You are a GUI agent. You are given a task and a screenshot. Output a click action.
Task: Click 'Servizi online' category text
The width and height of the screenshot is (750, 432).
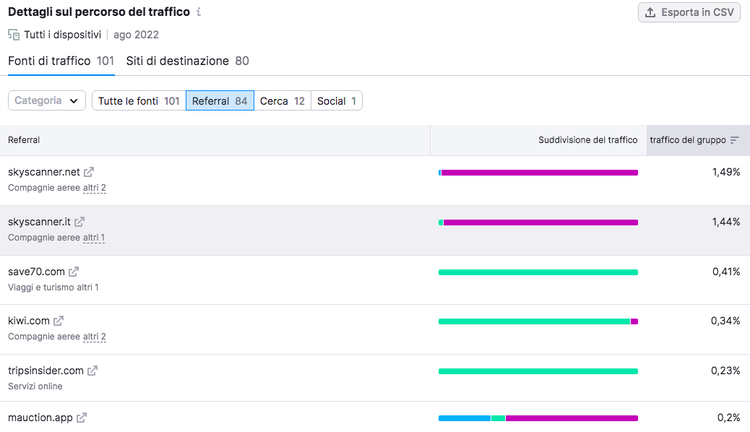click(x=35, y=387)
